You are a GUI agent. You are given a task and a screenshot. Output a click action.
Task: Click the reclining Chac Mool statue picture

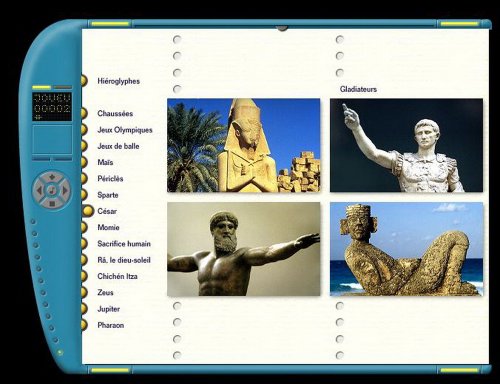pos(406,249)
